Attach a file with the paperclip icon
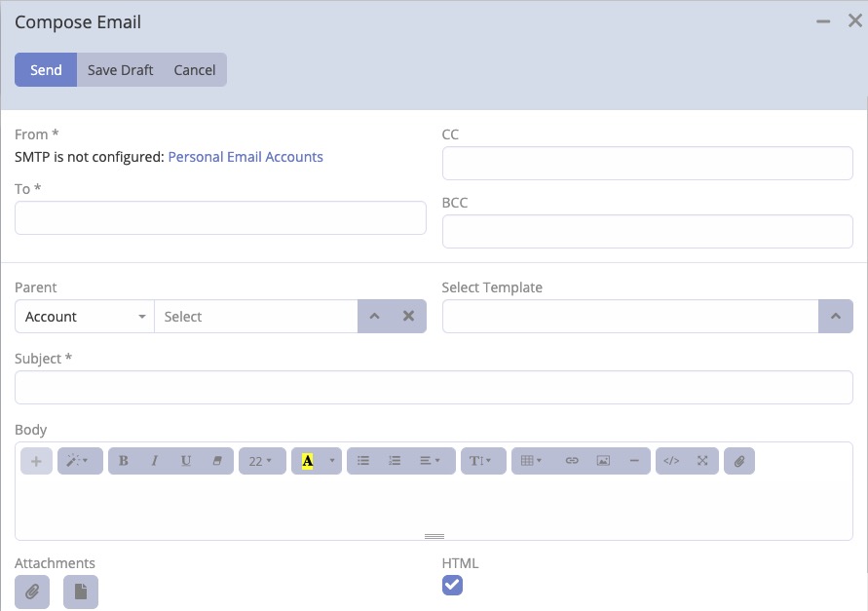This screenshot has width=868, height=611. [x=738, y=460]
